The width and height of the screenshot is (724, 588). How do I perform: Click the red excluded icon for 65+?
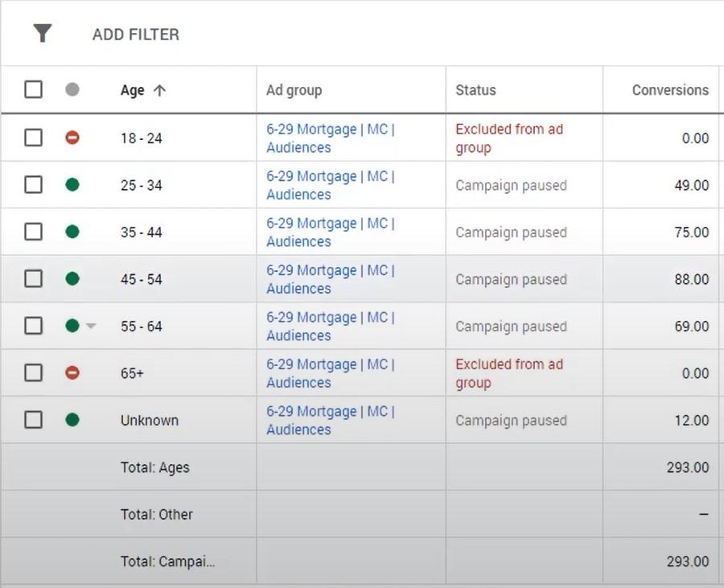point(72,373)
